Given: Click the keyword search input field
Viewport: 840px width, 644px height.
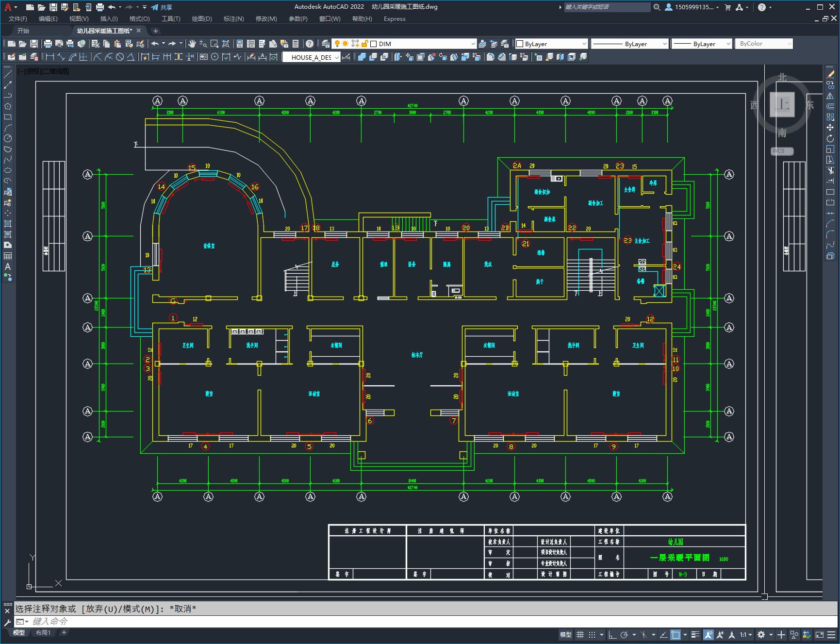Looking at the screenshot, I should [607, 7].
